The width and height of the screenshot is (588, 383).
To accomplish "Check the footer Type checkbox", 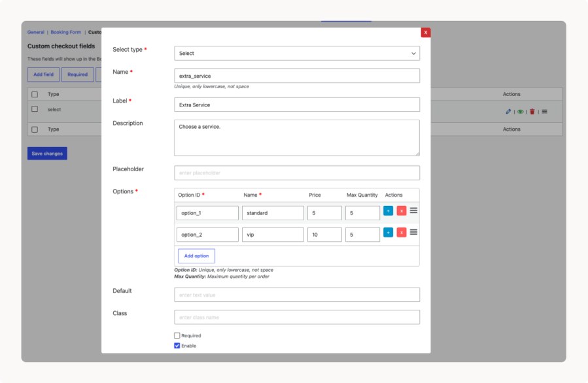I will [35, 129].
